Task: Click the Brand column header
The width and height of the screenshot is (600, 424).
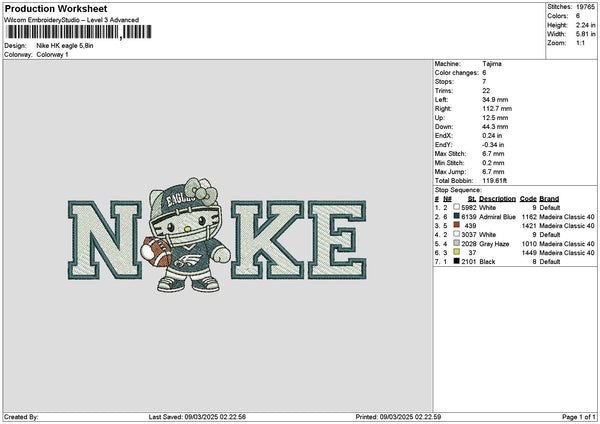Action: [549, 199]
